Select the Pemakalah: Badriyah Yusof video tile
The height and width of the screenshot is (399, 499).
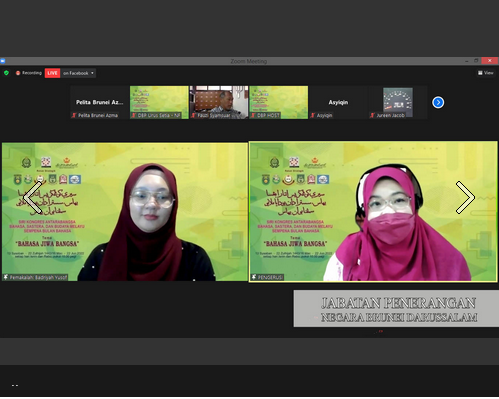(x=125, y=212)
